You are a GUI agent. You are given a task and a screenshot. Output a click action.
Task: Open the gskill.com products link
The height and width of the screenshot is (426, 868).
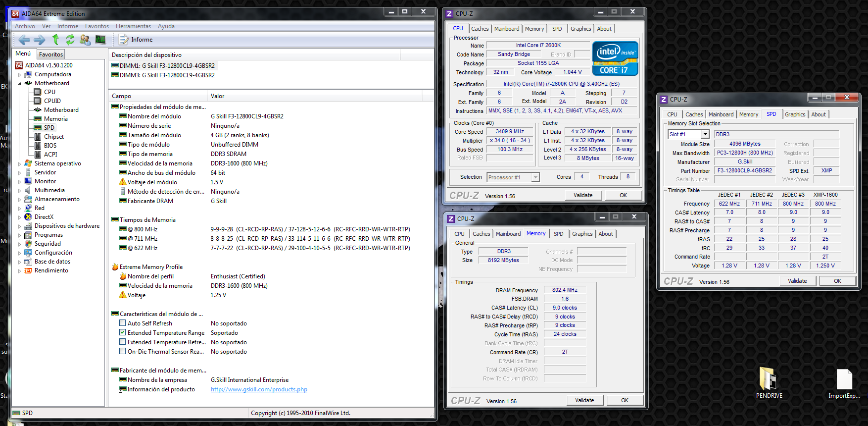pos(259,389)
